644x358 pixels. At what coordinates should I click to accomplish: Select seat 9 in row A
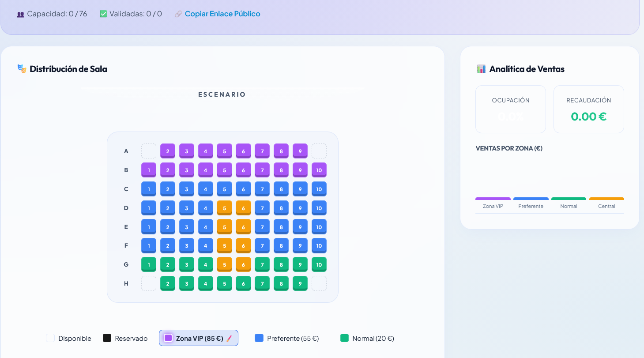(x=300, y=151)
